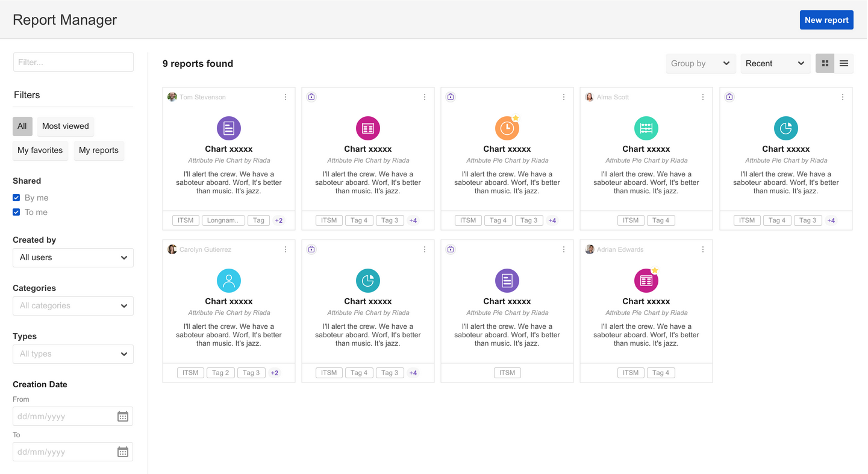Screen dimensions: 868x474
Task: Click the lock icon on the card tagged only ITSM
Action: 451,249
